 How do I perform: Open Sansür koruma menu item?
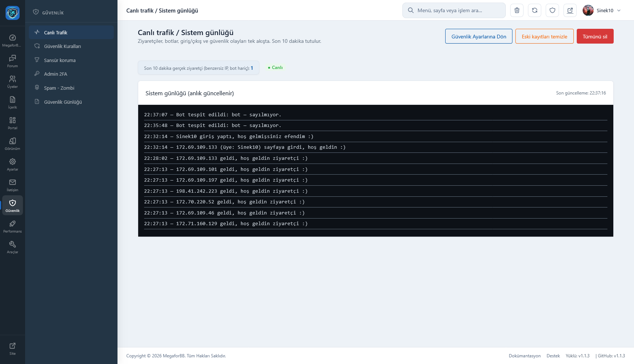point(60,61)
